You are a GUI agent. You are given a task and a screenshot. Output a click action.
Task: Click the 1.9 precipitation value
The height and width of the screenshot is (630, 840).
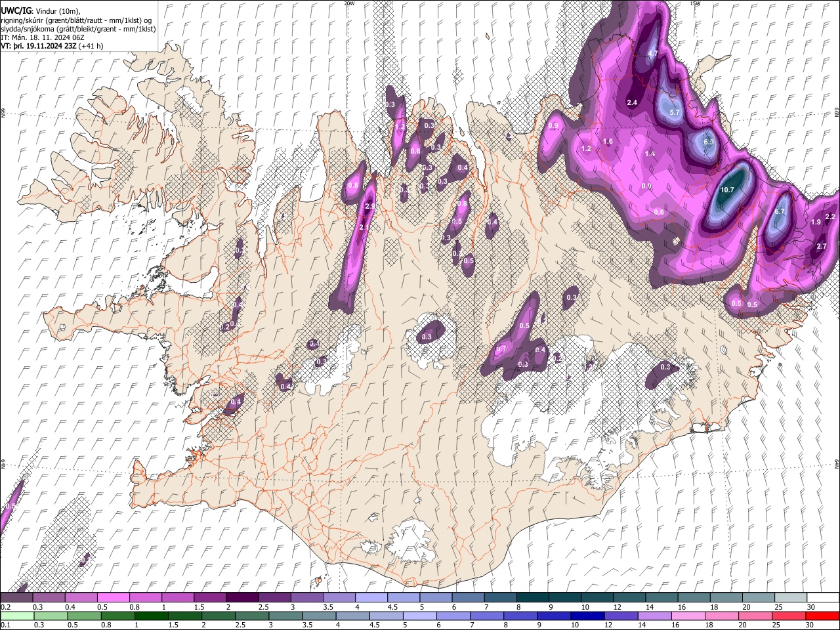click(816, 222)
